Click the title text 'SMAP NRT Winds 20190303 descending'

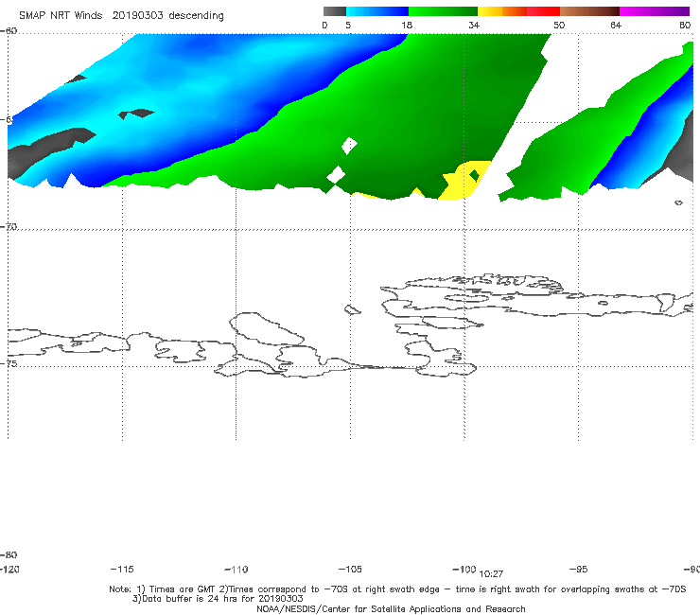(x=121, y=15)
